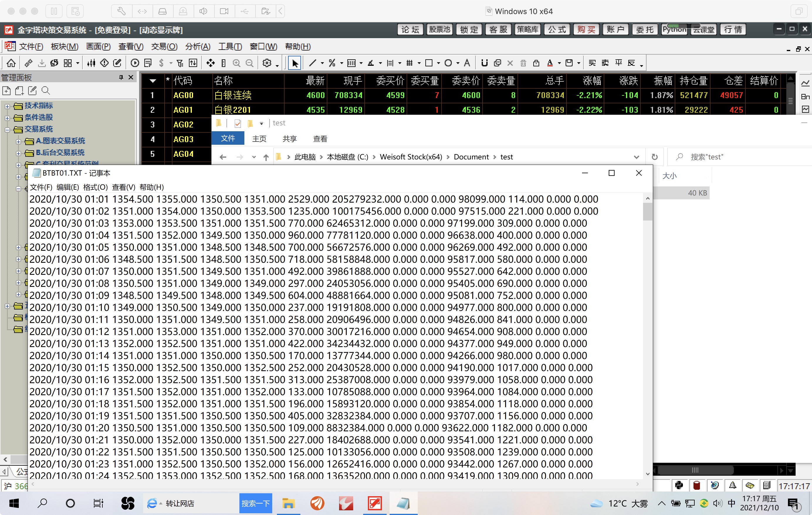Click the search magnifier in 管理面板
Image resolution: width=812 pixels, height=515 pixels.
(x=45, y=90)
